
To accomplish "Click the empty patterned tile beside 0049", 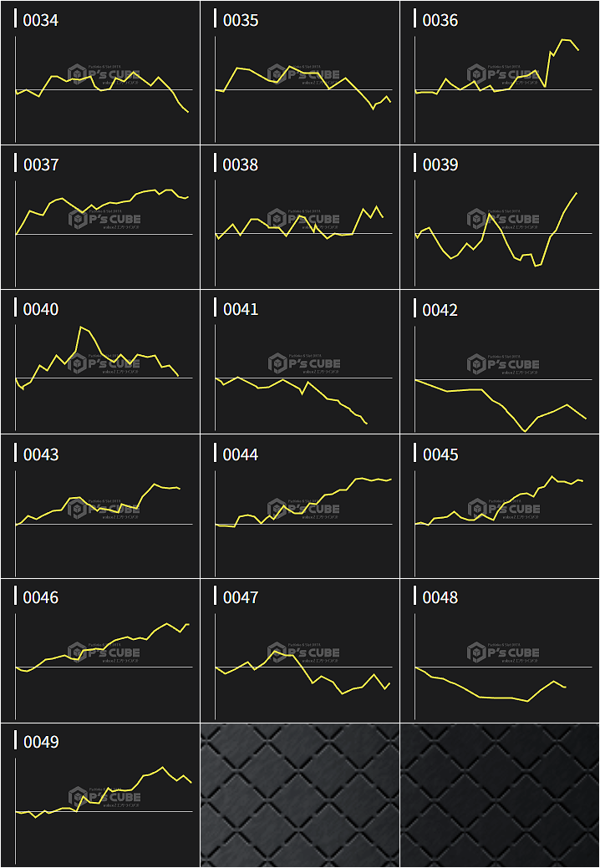I will point(300,795).
